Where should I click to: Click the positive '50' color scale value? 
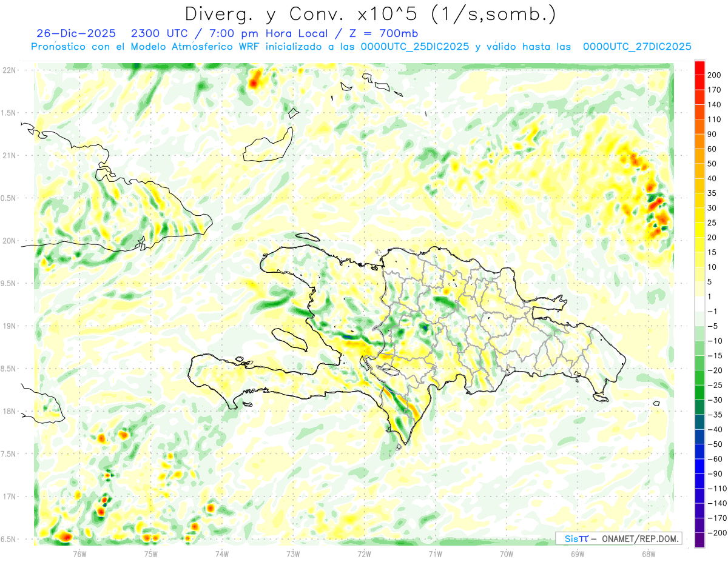point(712,164)
